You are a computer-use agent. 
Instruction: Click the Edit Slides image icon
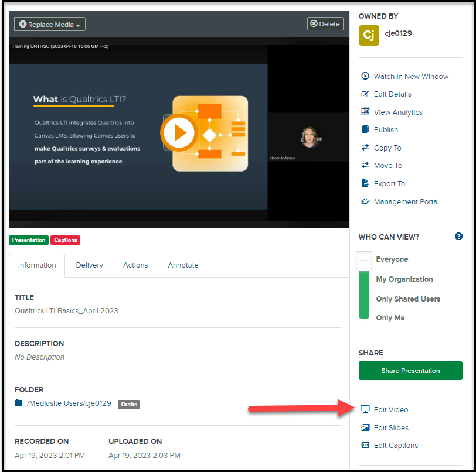pos(365,427)
